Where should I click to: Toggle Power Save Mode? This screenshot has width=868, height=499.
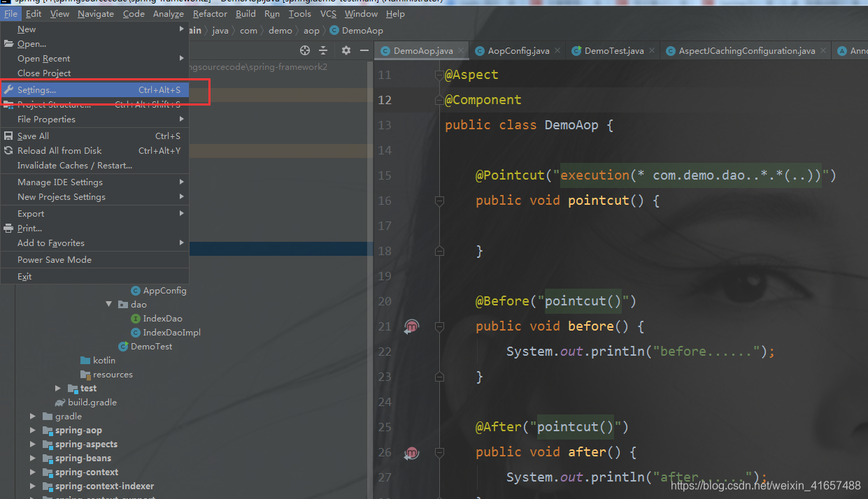pos(94,260)
